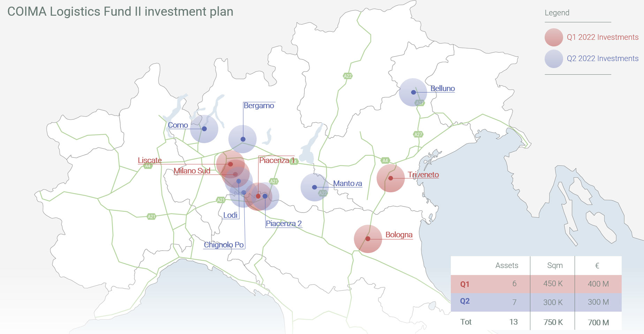Click the Q2 2022 Investments legend swatch
Viewport: 644px width, 334px height.
[x=554, y=59]
